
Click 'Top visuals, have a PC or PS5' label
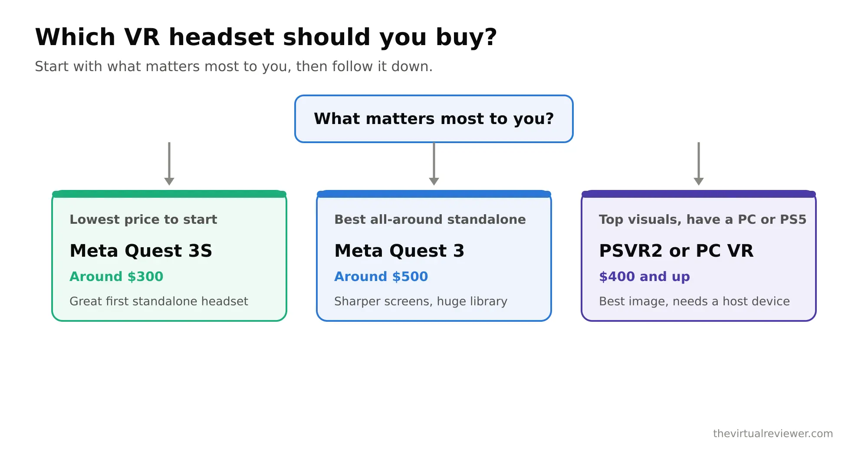coord(703,219)
